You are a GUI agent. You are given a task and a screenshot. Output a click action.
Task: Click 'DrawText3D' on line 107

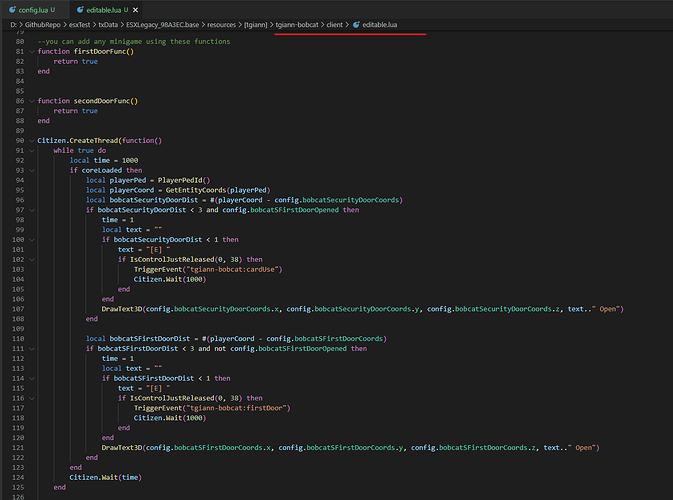pos(122,309)
